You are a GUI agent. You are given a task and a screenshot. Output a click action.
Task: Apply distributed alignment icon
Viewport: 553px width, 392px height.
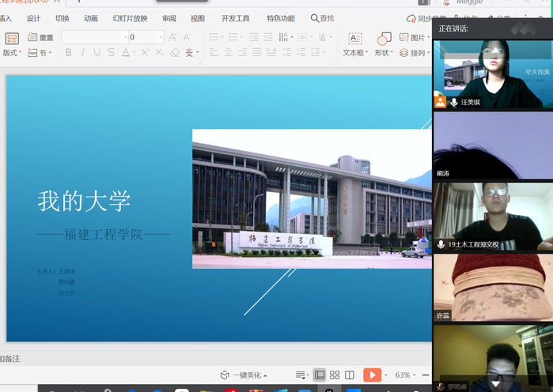271,52
